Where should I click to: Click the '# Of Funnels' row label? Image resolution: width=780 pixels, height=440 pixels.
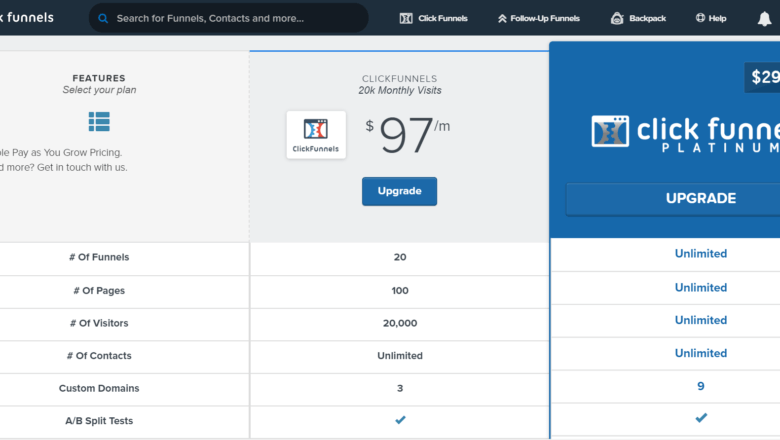click(99, 257)
